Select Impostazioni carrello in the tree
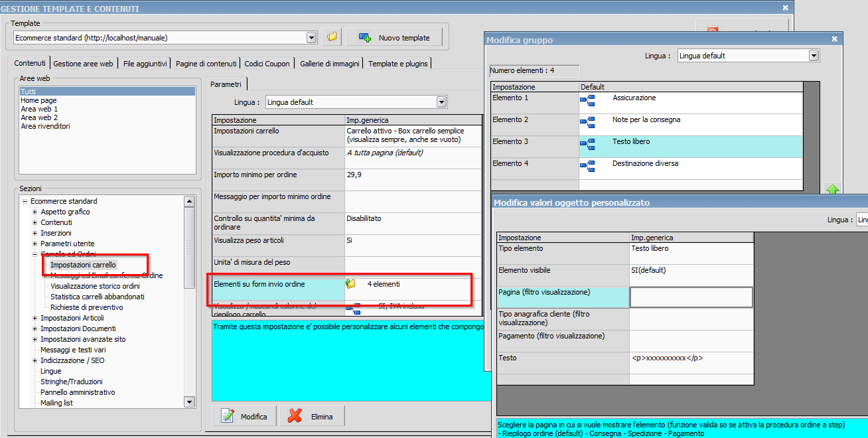Image resolution: width=868 pixels, height=438 pixels. [83, 265]
